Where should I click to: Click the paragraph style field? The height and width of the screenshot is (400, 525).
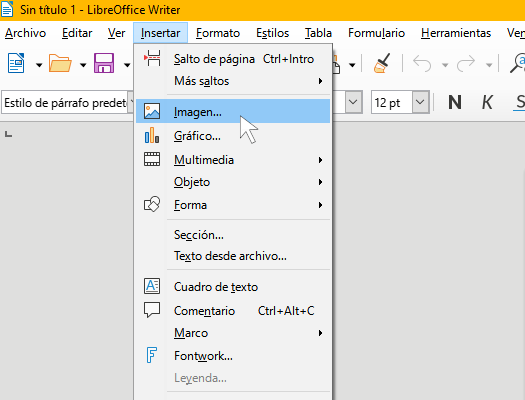tap(65, 102)
